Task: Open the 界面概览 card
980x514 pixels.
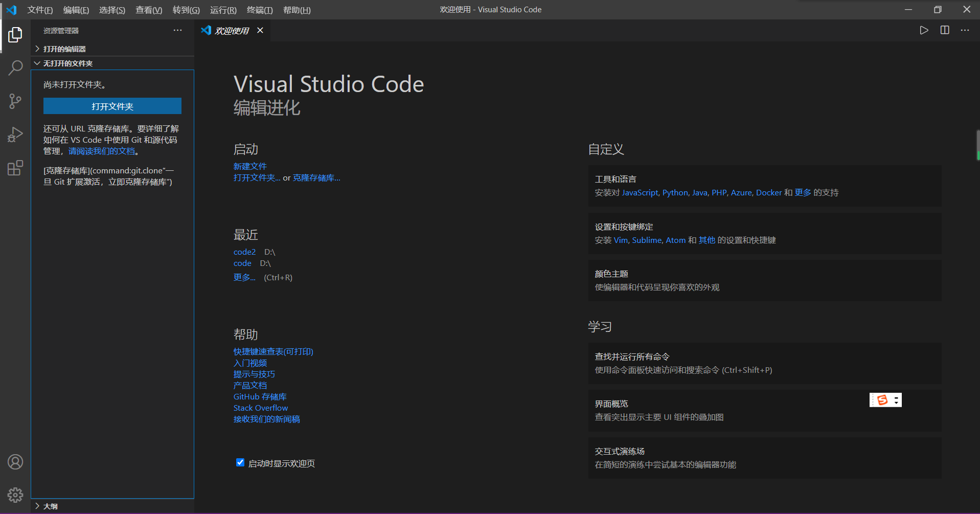Action: click(x=765, y=410)
